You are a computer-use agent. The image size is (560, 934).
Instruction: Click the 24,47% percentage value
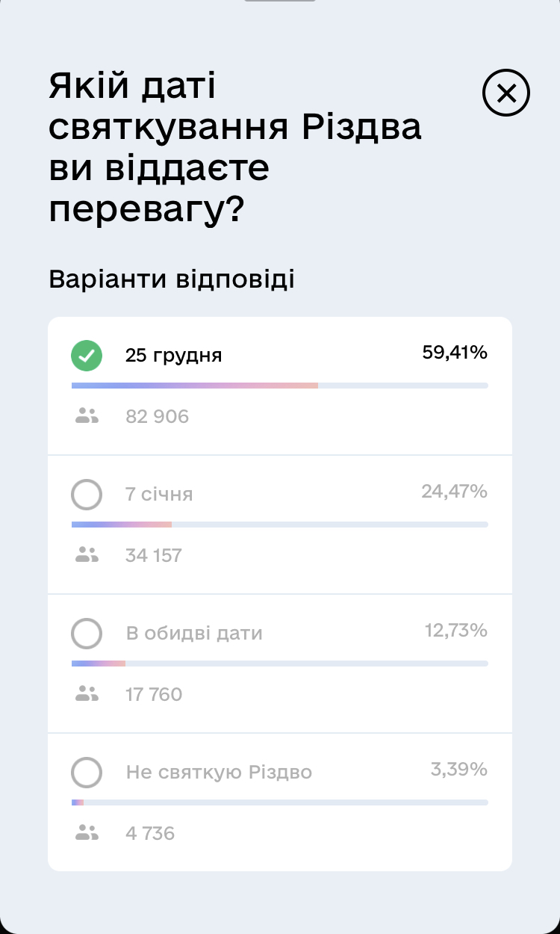pos(454,492)
